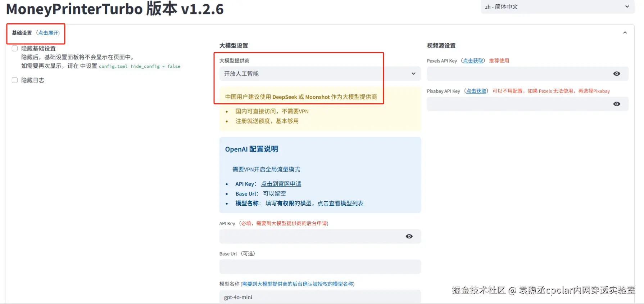Click the OpenAI 配置说明 heading
Screen dimensions: 644x304
251,149
